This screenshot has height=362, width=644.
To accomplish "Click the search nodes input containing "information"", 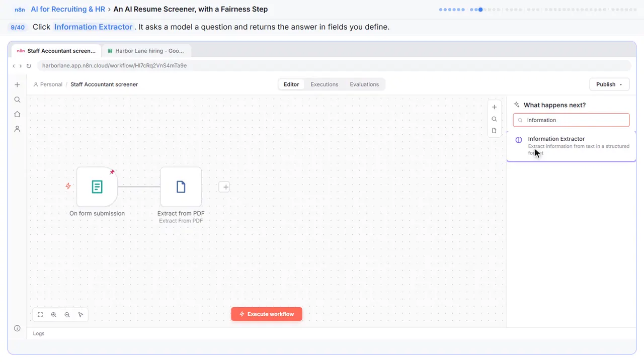I will tap(571, 120).
